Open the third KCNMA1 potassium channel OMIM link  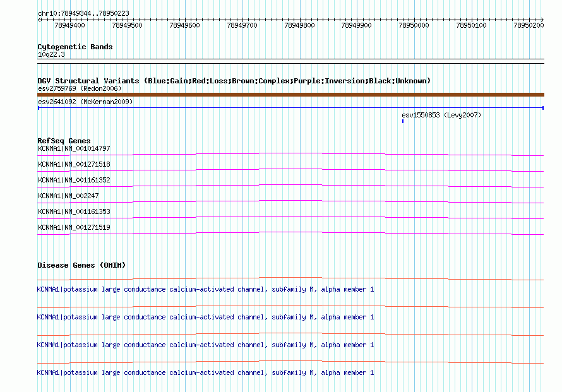pos(205,345)
